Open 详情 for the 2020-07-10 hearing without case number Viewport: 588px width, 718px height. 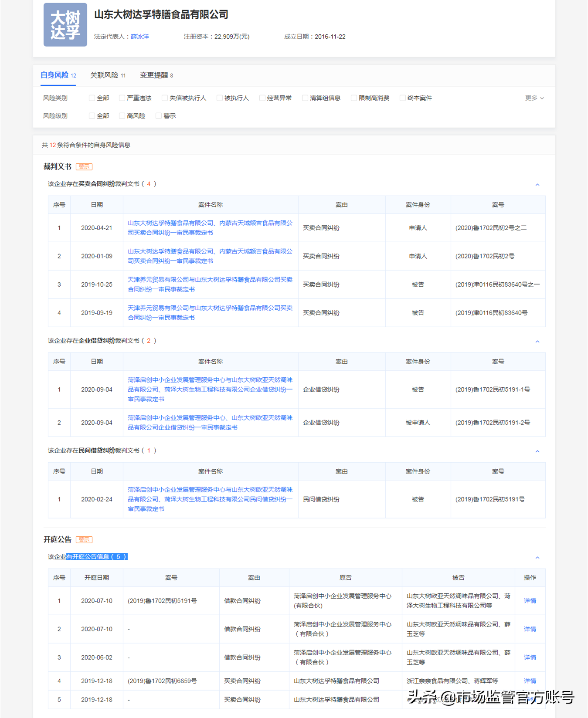[530, 629]
